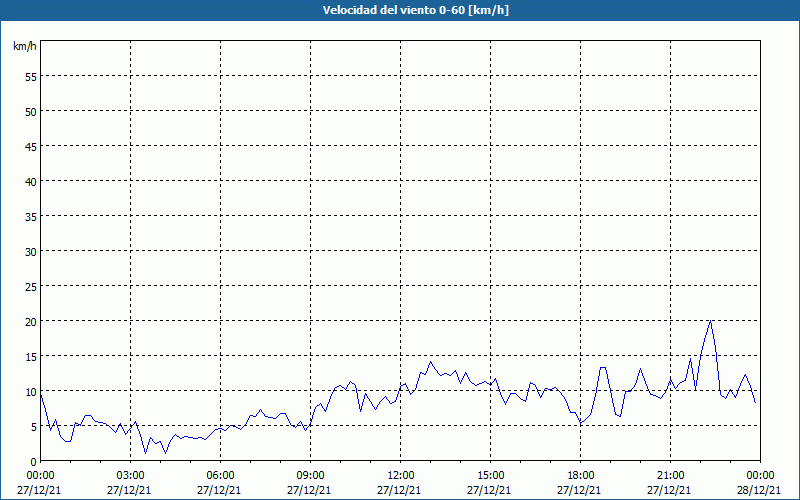Viewport: 800px width, 500px height.
Task: Select the y-axis value "10"
Action: [31, 391]
